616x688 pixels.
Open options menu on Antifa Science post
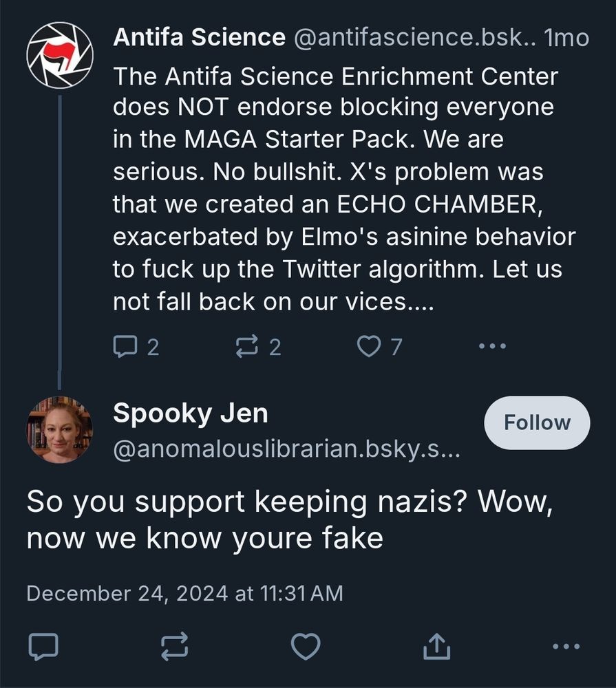click(491, 346)
